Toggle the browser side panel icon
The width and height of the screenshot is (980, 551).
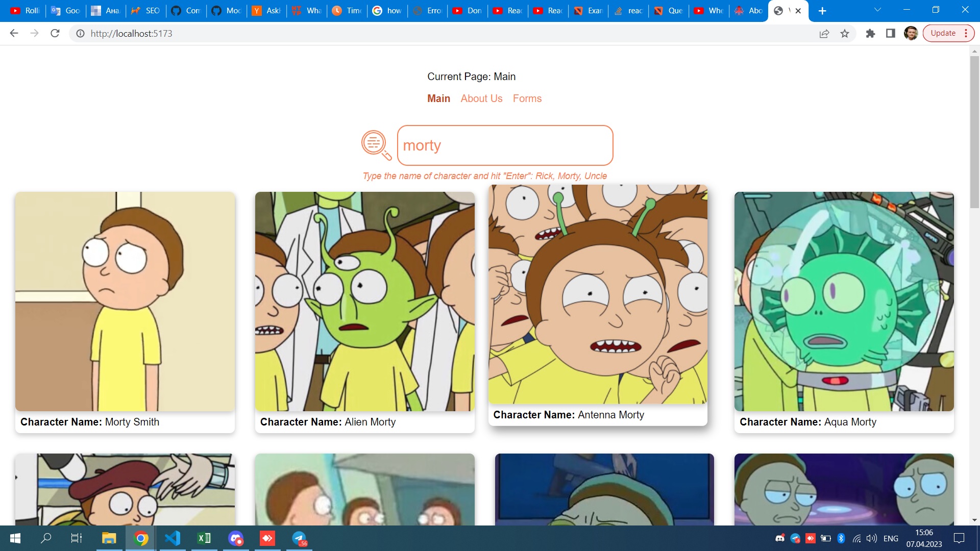point(890,34)
